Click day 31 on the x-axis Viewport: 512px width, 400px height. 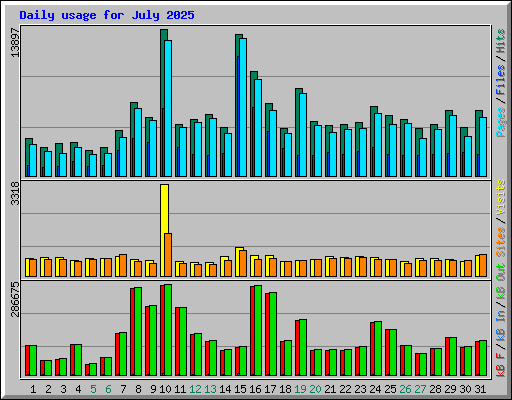pyautogui.click(x=480, y=389)
